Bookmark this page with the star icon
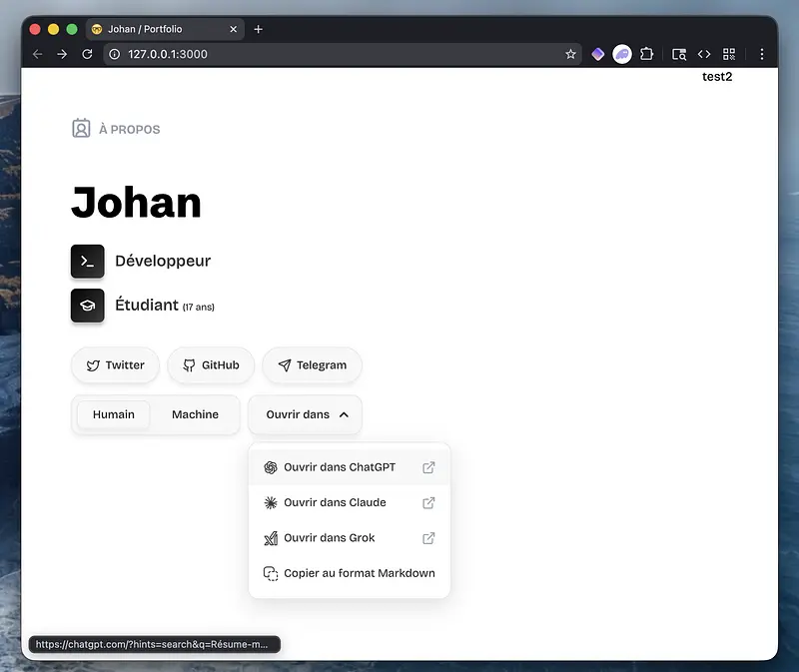Screen dimensions: 799x672 (570, 54)
